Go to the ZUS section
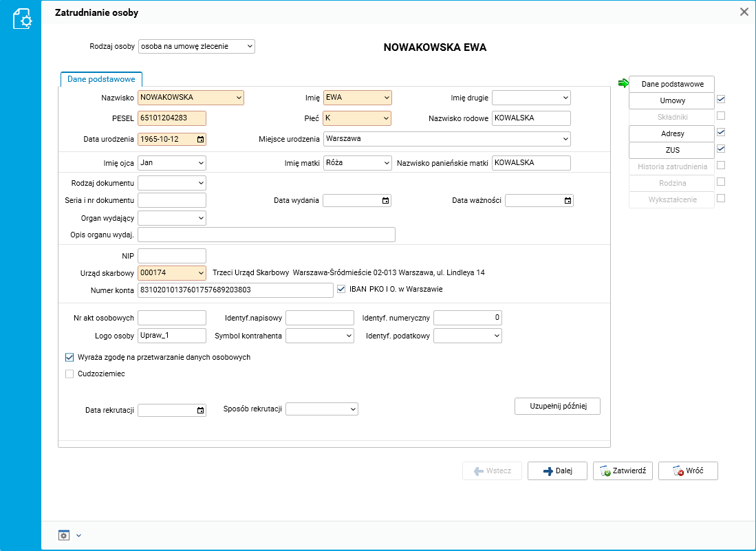Image resolution: width=756 pixels, height=551 pixels. click(x=671, y=150)
